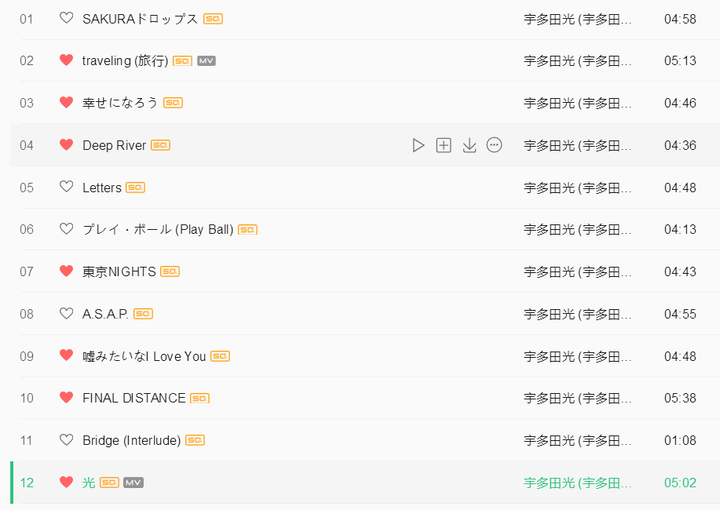Click SQ badge on traveling (旅行)
Viewport: 720px width, 510px height.
[182, 61]
